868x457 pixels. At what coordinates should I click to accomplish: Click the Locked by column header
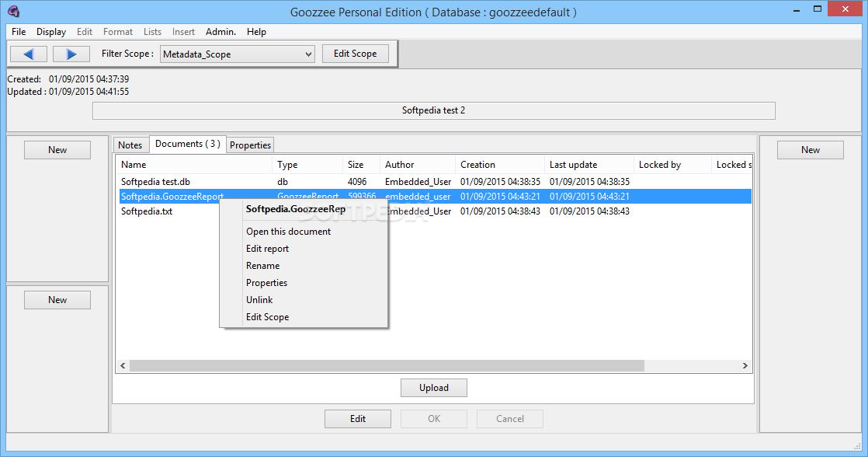click(x=672, y=165)
